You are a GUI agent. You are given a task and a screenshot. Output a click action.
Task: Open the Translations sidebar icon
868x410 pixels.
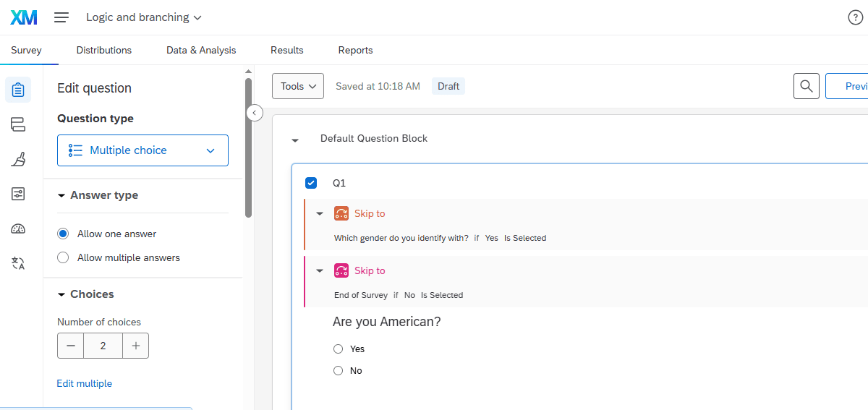pyautogui.click(x=18, y=263)
